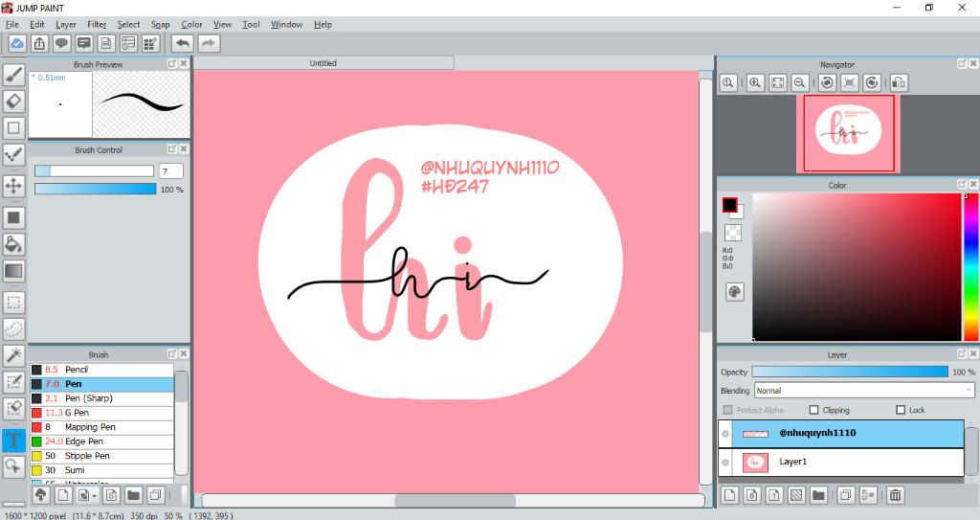The width and height of the screenshot is (980, 520).
Task: Click the Flip canvas icon in Navigator
Action: 898,82
